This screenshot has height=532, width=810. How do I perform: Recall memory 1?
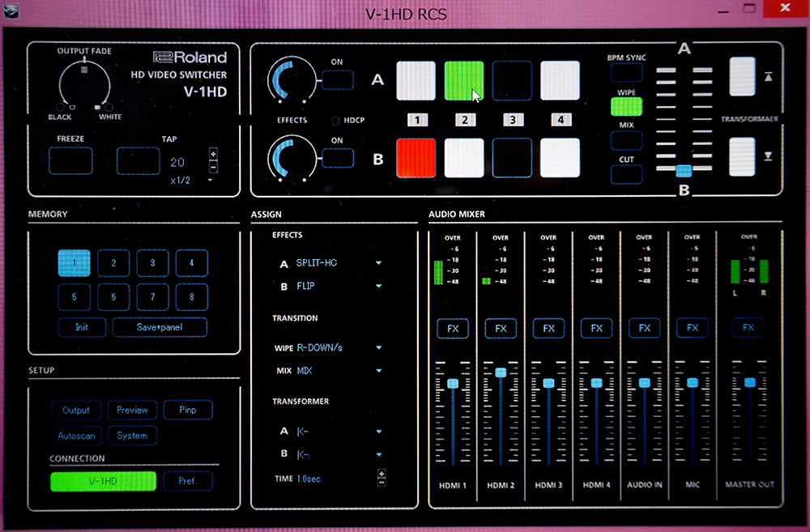click(75, 263)
